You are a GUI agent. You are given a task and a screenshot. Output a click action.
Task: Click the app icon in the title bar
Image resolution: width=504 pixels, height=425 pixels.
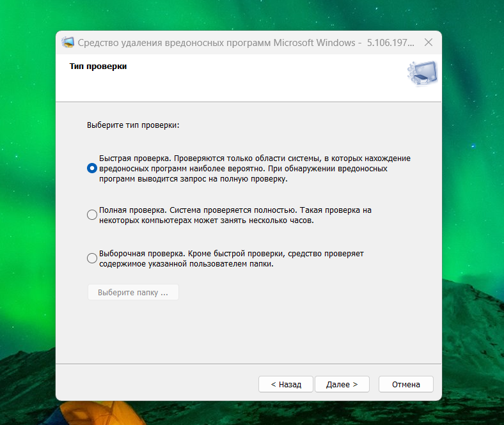pyautogui.click(x=68, y=42)
